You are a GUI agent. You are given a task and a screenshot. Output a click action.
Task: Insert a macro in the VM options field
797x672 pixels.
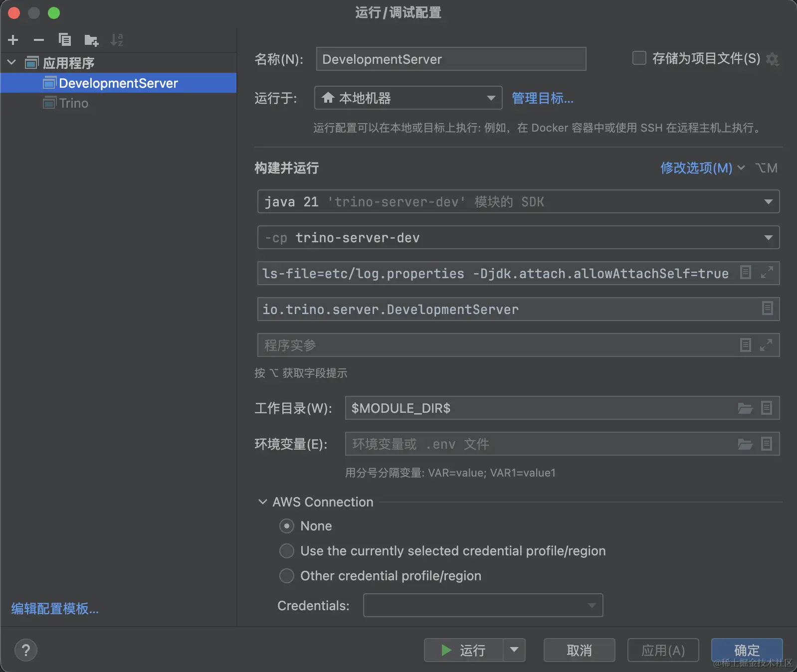pos(746,272)
